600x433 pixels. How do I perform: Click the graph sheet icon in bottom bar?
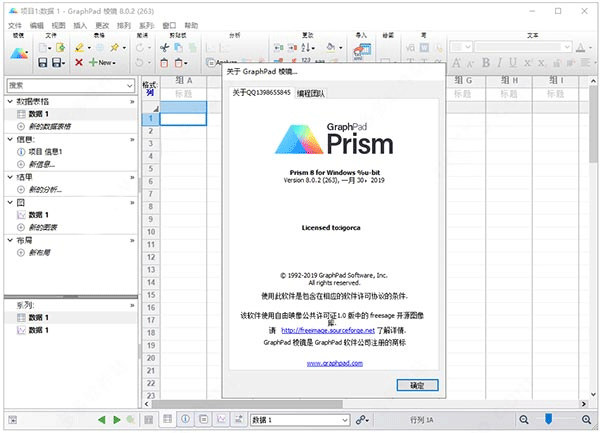222,419
